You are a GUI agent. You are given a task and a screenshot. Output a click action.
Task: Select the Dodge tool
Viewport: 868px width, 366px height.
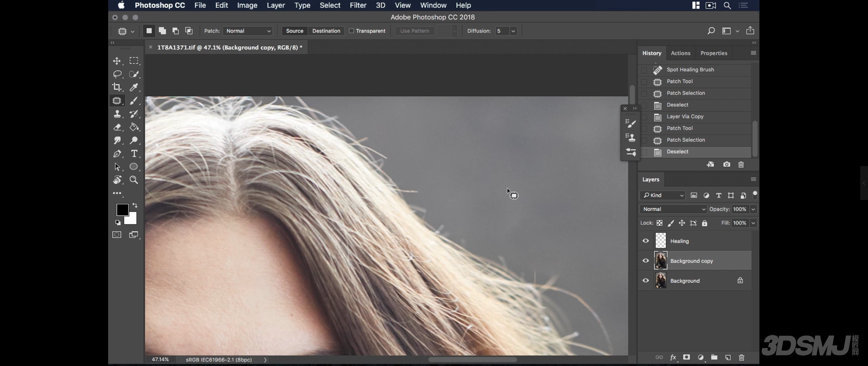(x=134, y=140)
